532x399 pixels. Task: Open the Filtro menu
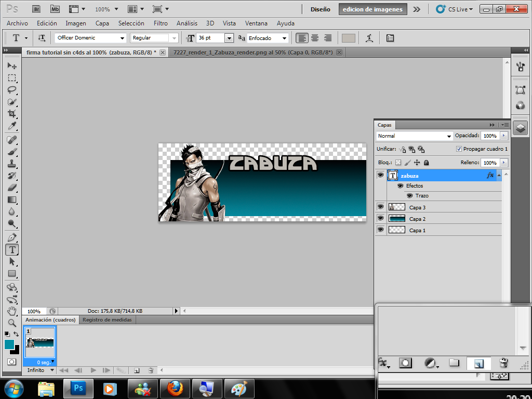coord(161,23)
